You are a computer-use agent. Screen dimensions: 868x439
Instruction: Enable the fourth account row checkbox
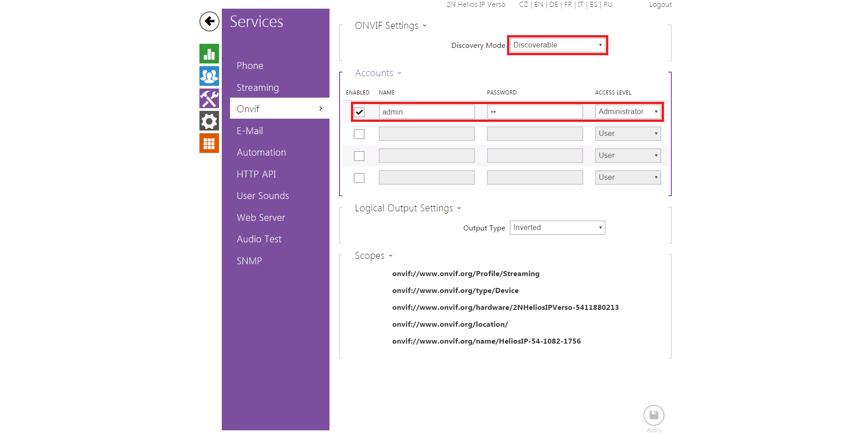360,178
